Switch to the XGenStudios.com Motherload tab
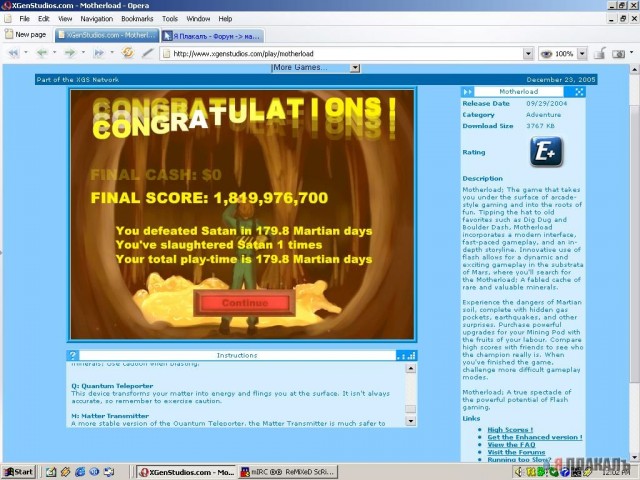Screen dimensions: 640x480 (107, 35)
